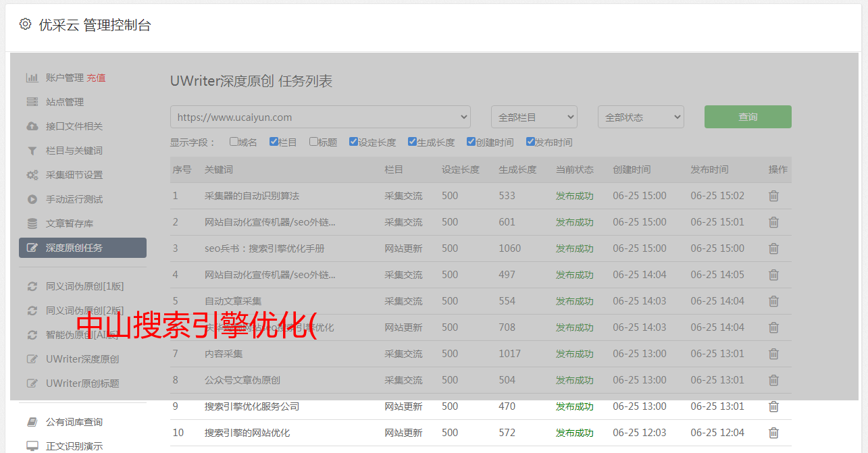The image size is (868, 453).
Task: Open 账户管理 in sidebar
Action: (65, 78)
